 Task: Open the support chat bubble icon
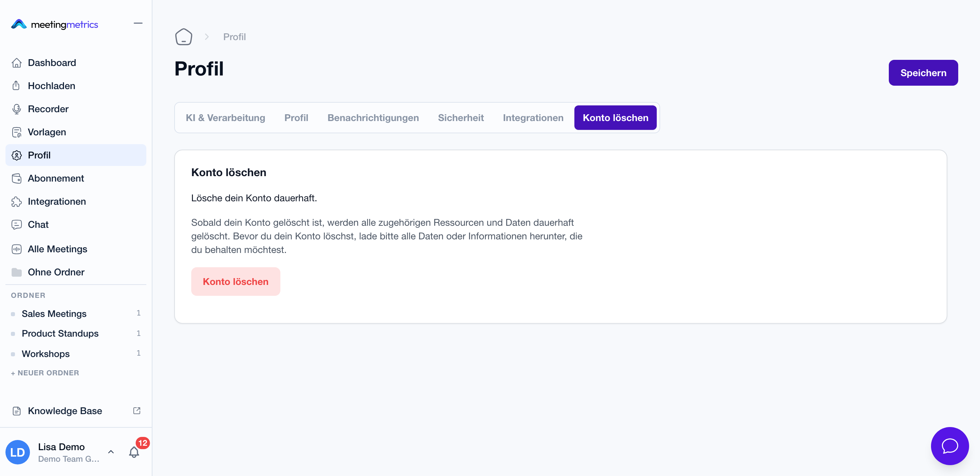click(x=950, y=446)
